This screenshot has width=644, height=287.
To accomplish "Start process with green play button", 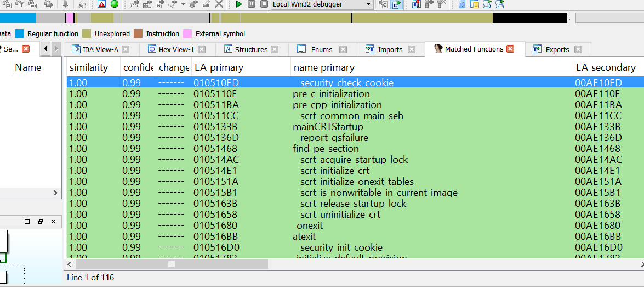I will coord(239,4).
